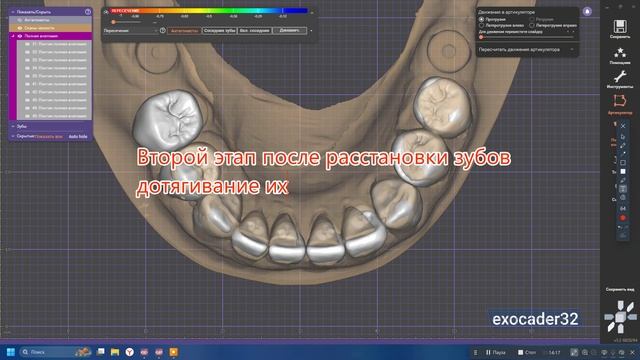Select the Articulator icon in the sidebar
The image size is (640, 360).
pyautogui.click(x=620, y=101)
